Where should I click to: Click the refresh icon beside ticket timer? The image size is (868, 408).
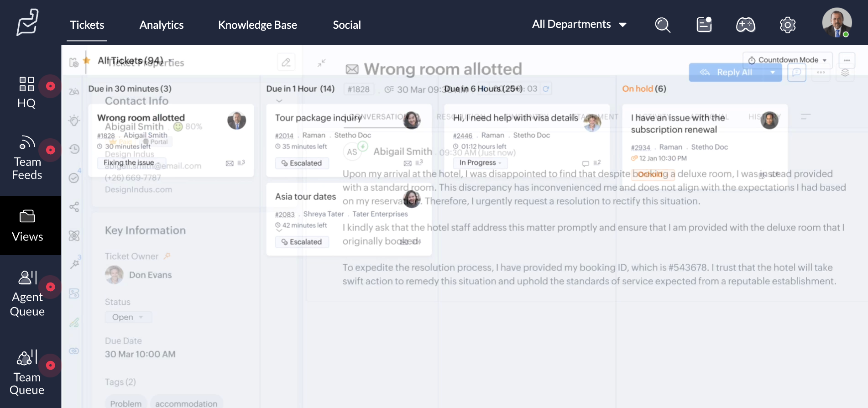point(546,89)
